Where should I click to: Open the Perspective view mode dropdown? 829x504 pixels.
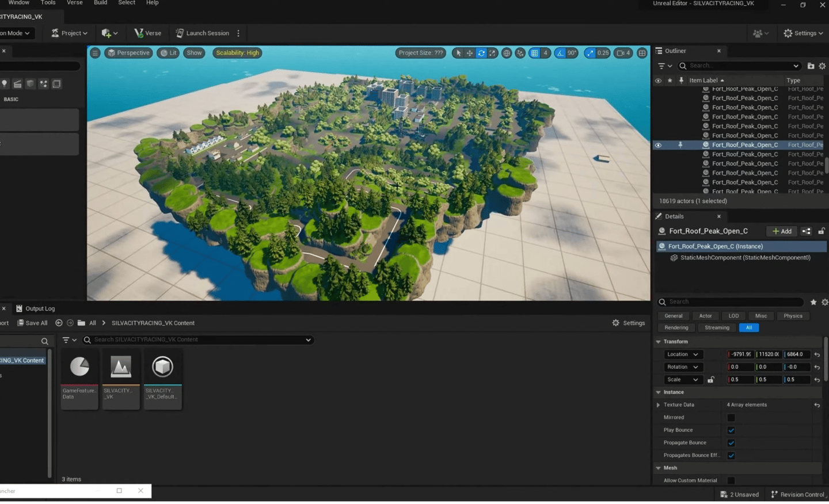[x=128, y=53]
